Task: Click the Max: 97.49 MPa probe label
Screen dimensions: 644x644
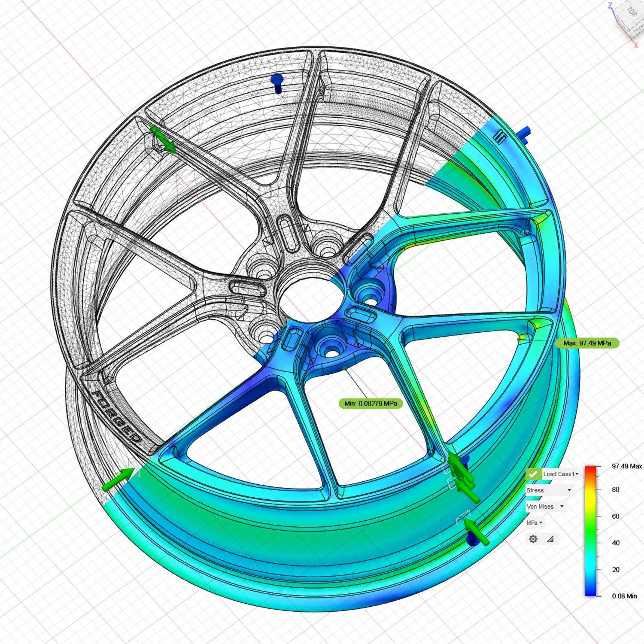Action: coord(587,343)
